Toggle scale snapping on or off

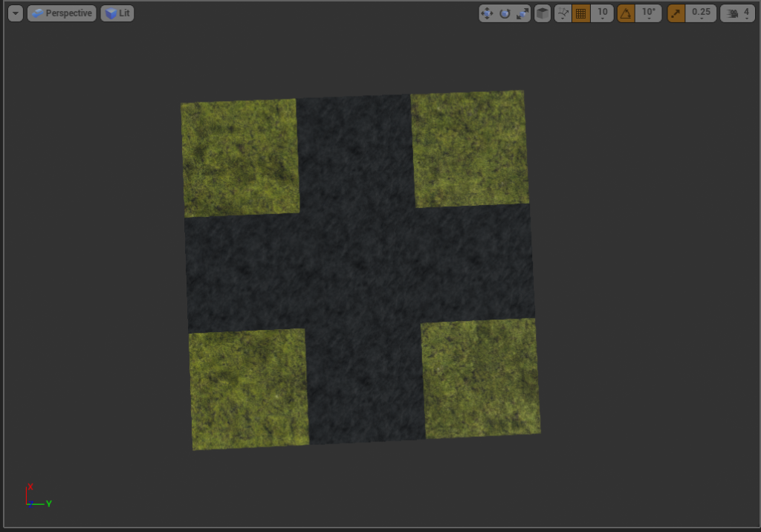pyautogui.click(x=676, y=13)
